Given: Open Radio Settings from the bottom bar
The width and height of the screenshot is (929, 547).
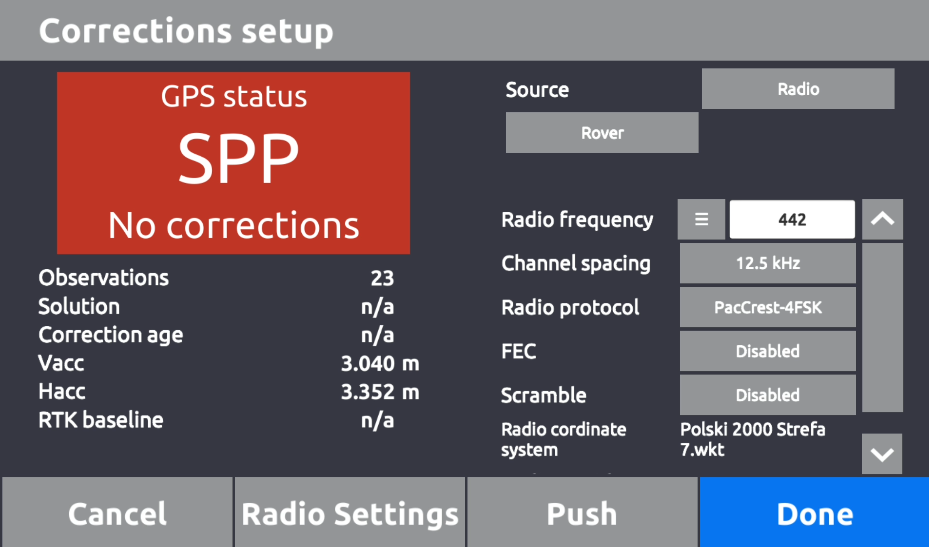Looking at the screenshot, I should (350, 513).
